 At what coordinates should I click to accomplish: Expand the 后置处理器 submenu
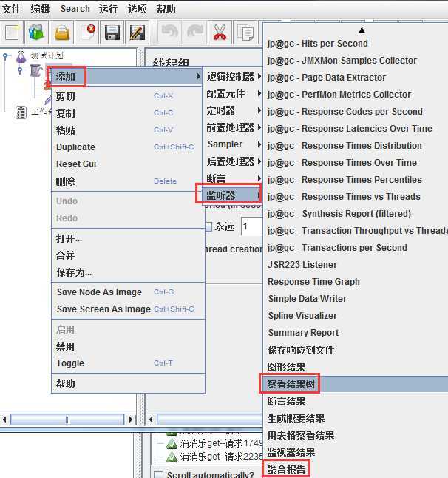pos(234,161)
